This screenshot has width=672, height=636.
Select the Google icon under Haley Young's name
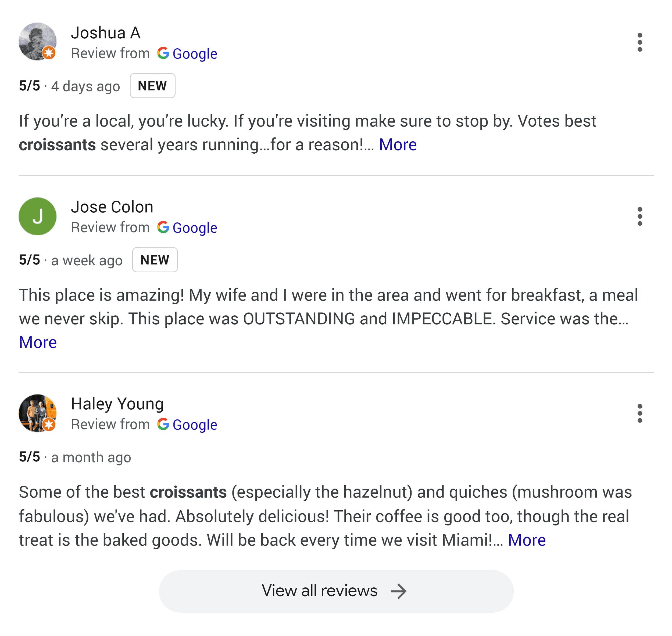pyautogui.click(x=164, y=424)
